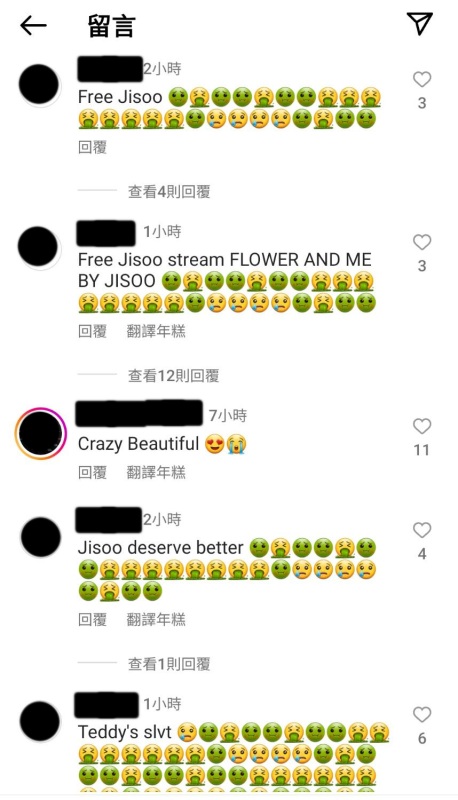Open avatar with story ring

click(x=40, y=433)
